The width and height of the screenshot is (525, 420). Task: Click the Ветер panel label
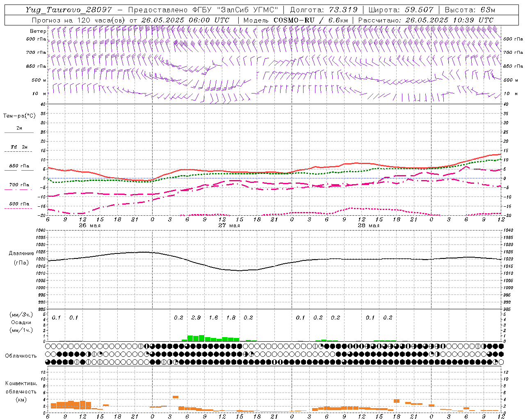[38, 31]
